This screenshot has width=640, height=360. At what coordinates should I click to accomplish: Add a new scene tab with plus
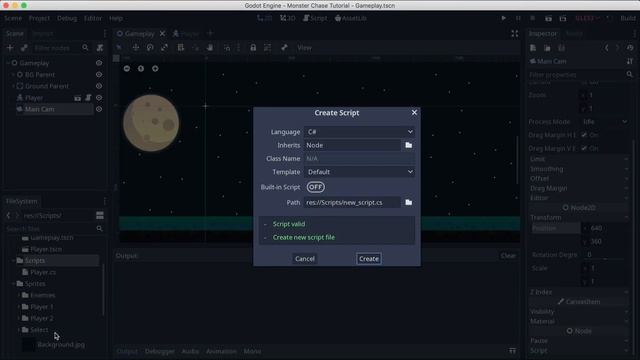tap(210, 33)
